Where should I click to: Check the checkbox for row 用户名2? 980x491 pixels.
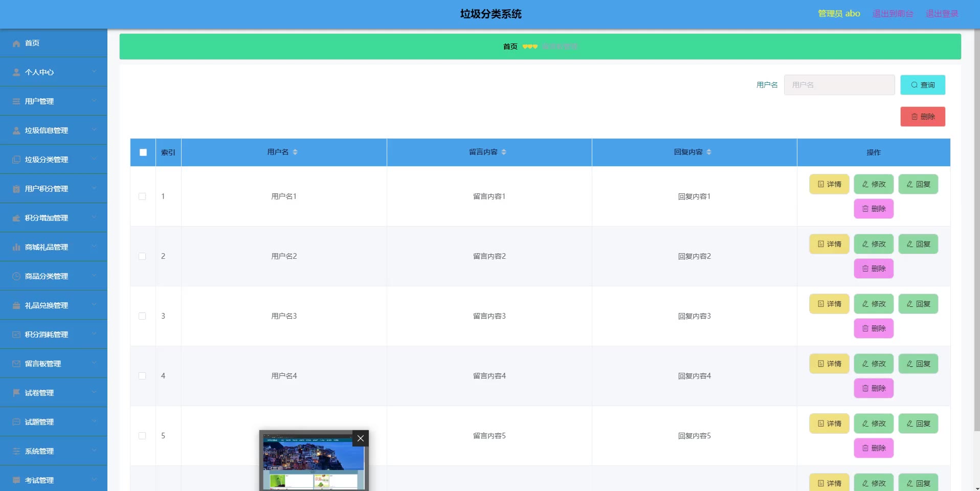pyautogui.click(x=142, y=256)
